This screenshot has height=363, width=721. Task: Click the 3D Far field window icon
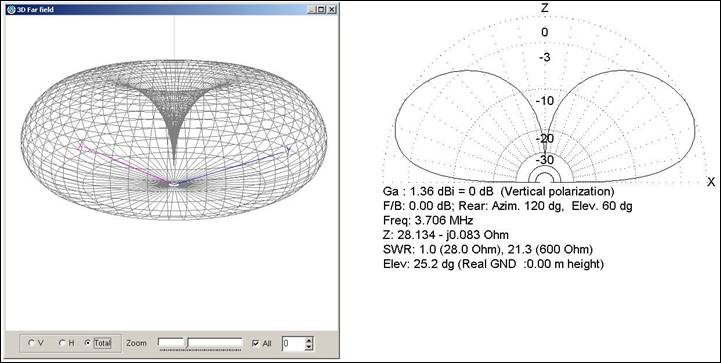pos(11,9)
